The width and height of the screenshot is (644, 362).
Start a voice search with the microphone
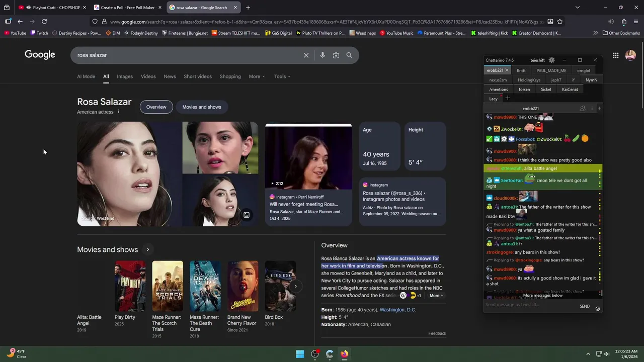point(323,55)
